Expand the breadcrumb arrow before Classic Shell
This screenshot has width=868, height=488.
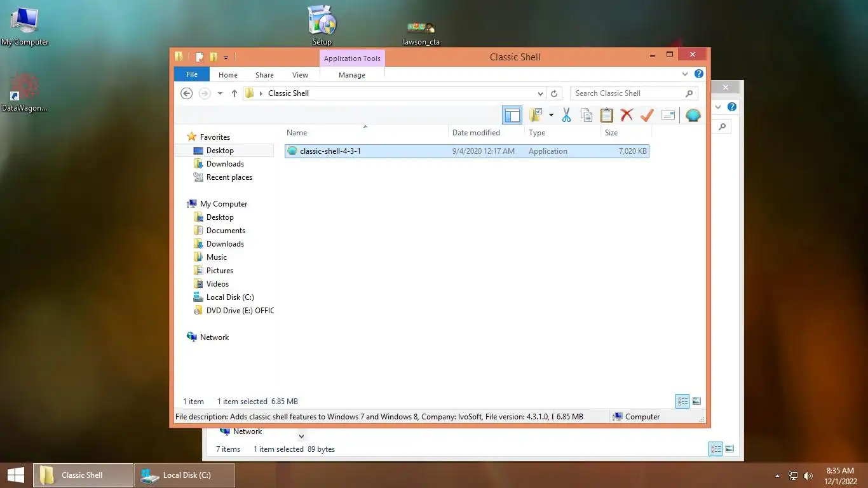(261, 93)
